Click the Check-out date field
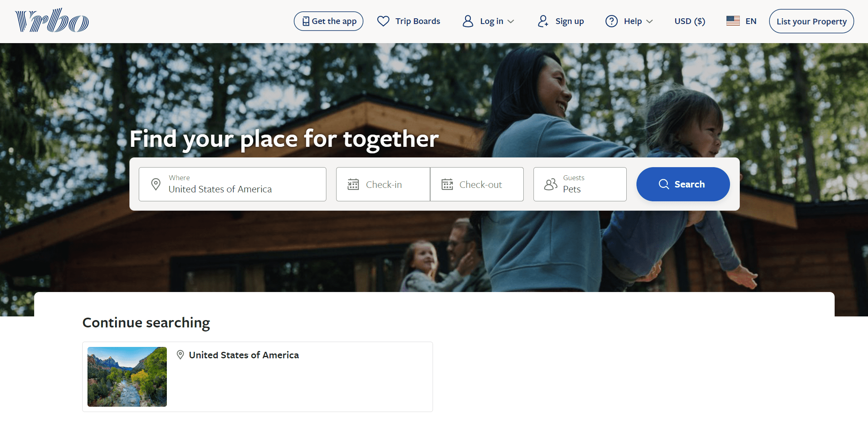This screenshot has height=436, width=868. pos(477,184)
